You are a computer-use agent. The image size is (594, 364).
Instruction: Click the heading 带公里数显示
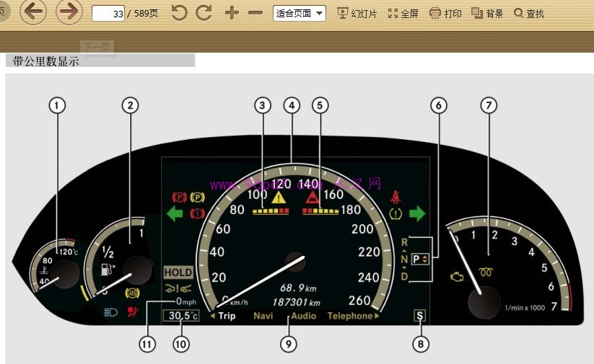pyautogui.click(x=45, y=61)
